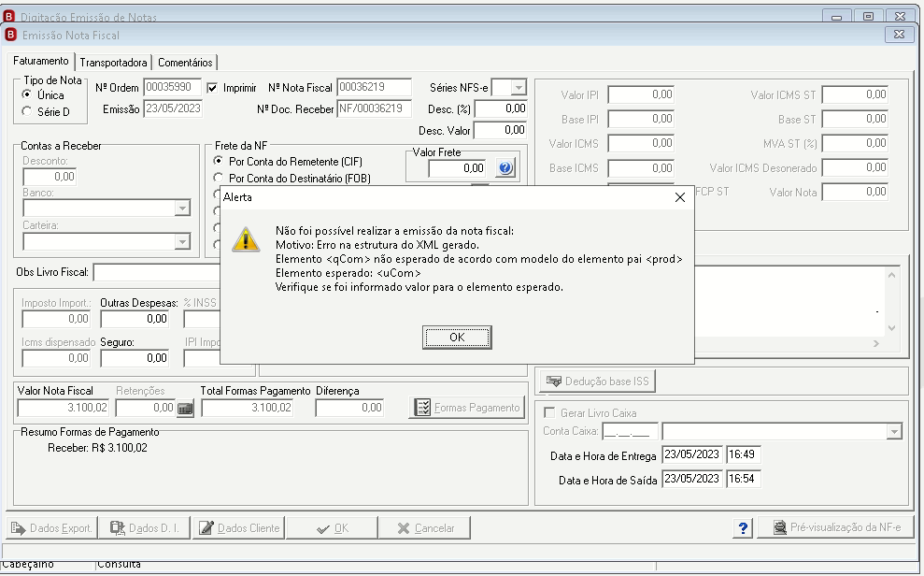Click the Valor IPI field
924x576 pixels.
pos(641,95)
